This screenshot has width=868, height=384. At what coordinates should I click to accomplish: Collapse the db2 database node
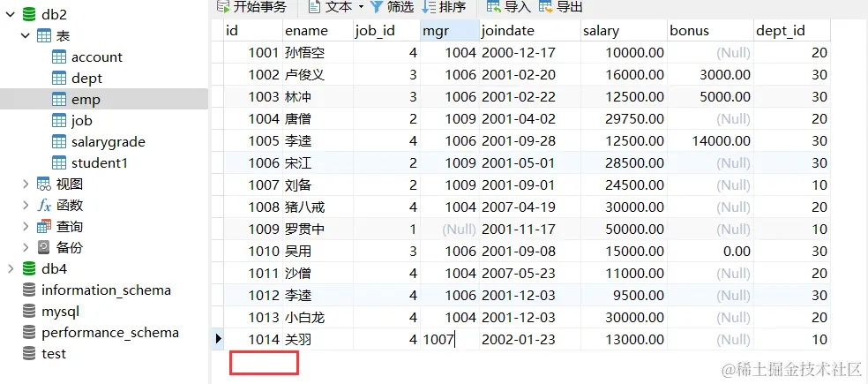click(x=11, y=15)
